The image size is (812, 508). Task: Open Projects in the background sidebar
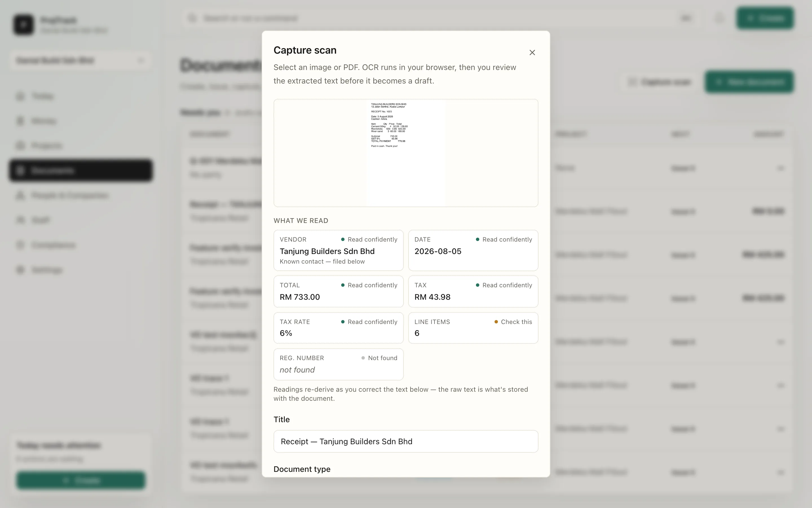click(x=81, y=146)
